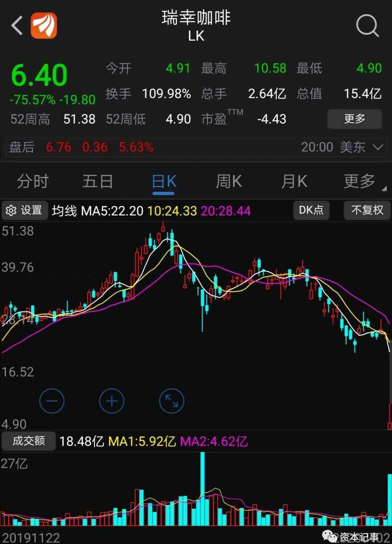The height and width of the screenshot is (544, 392).
Task: Tap the 20191122 start date label
Action: pos(31,537)
